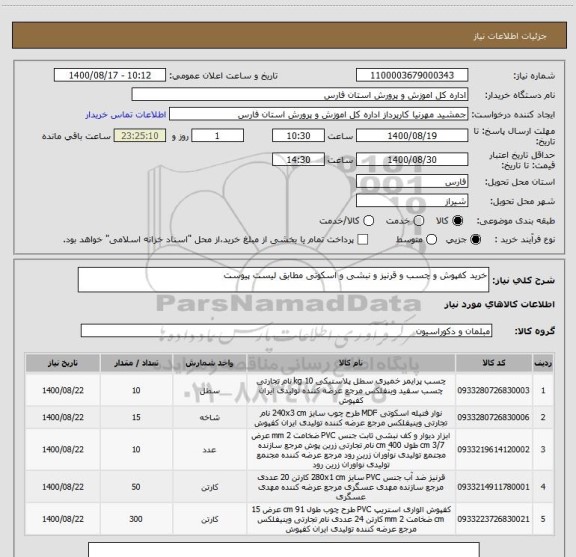Click the response deadline date 1400/08/19
This screenshot has width=576, height=557.
click(x=412, y=136)
